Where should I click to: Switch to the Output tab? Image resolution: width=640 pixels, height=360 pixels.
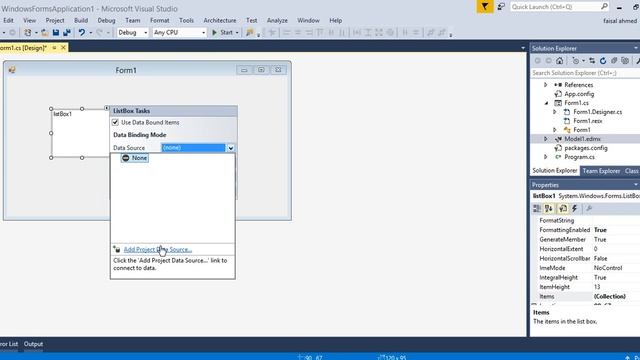click(33, 344)
